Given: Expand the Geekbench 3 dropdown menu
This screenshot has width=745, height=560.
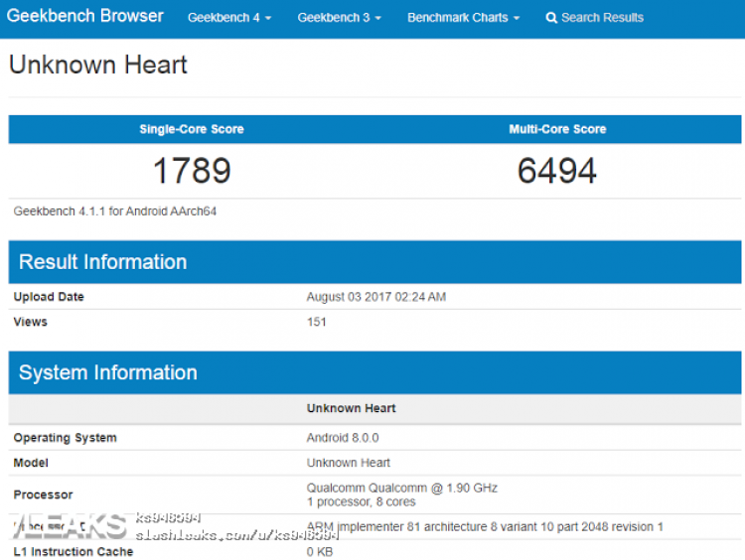Looking at the screenshot, I should 340,18.
